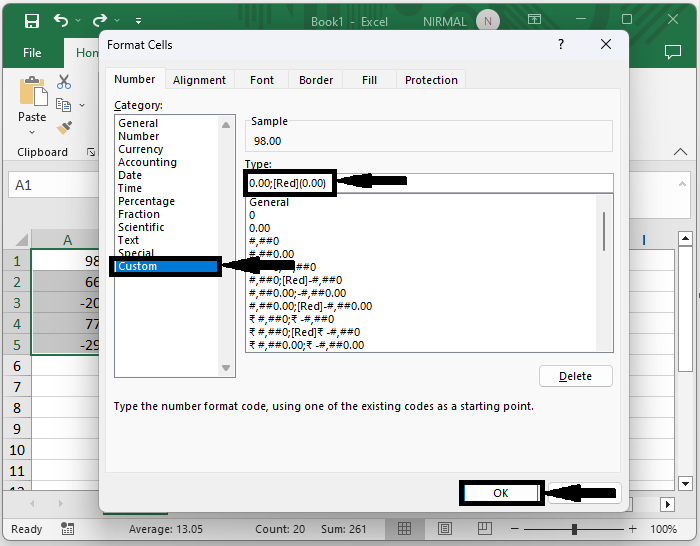
Task: Click the Help question mark in dialog
Action: click(561, 44)
